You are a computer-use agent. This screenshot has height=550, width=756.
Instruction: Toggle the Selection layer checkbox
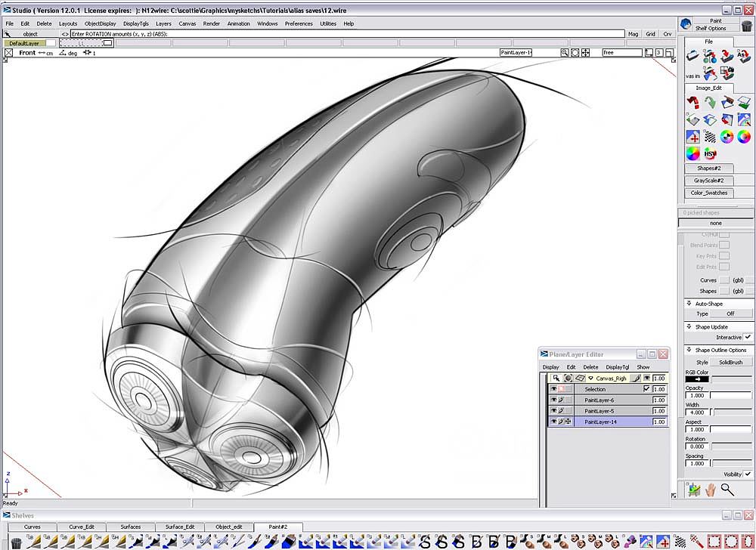tap(646, 389)
